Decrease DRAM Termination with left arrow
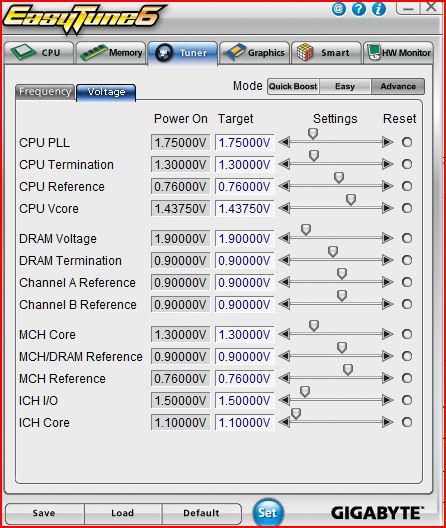446x528 pixels. (285, 260)
